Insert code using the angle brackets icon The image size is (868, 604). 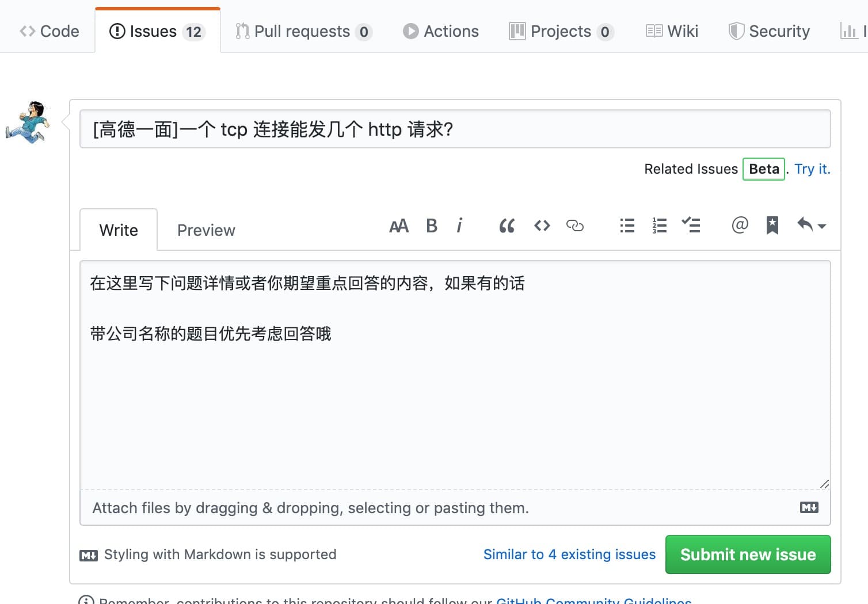click(542, 226)
